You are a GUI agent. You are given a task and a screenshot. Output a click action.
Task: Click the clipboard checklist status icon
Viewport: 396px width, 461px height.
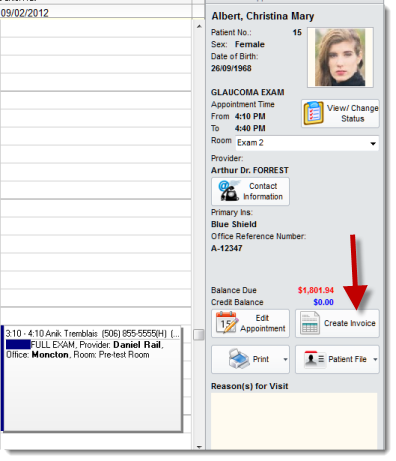313,113
